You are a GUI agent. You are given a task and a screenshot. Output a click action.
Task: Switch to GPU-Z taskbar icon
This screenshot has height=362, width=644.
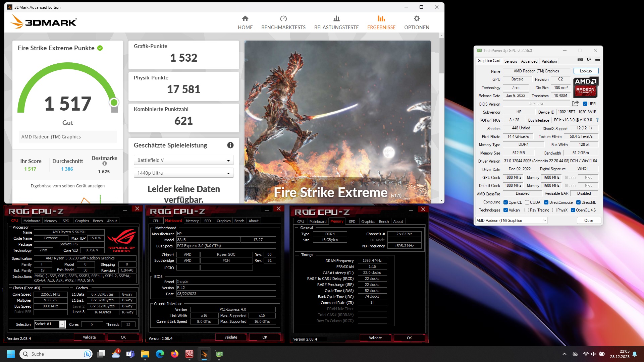219,354
